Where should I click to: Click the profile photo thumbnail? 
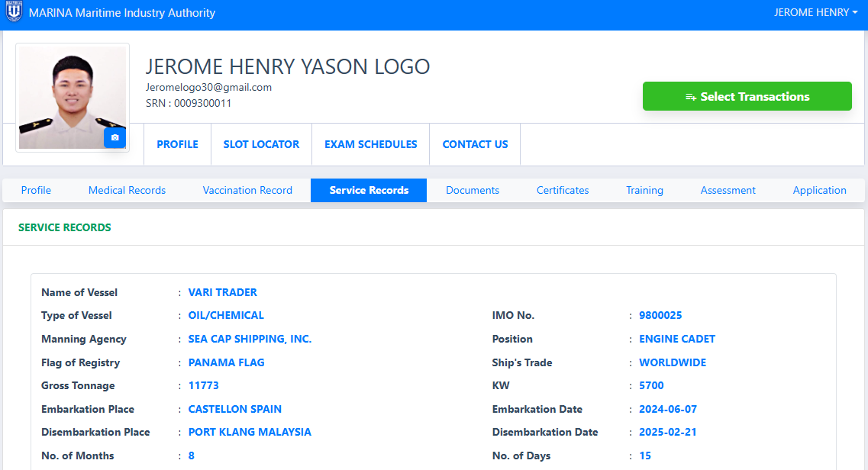tap(72, 98)
